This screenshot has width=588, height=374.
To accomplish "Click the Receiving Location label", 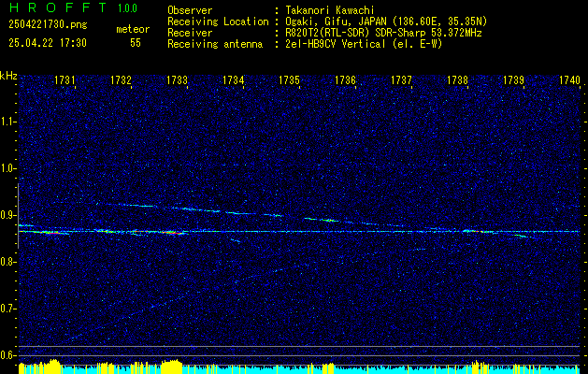I will coord(218,22).
